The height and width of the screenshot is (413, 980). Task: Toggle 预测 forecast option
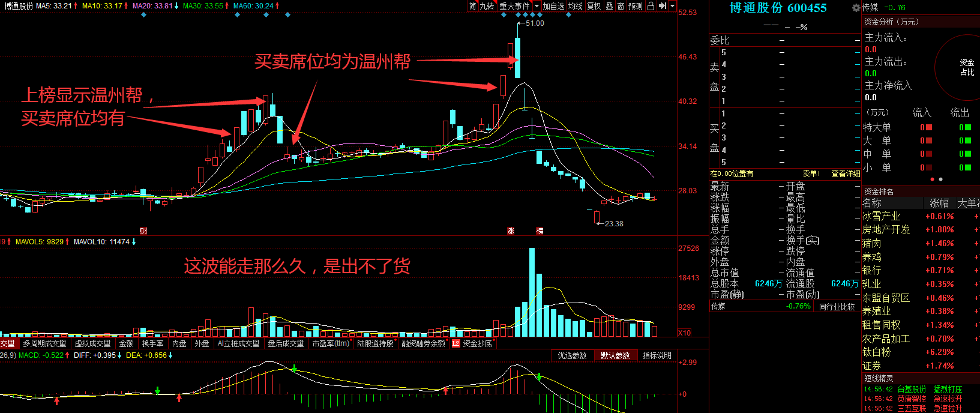(636, 6)
